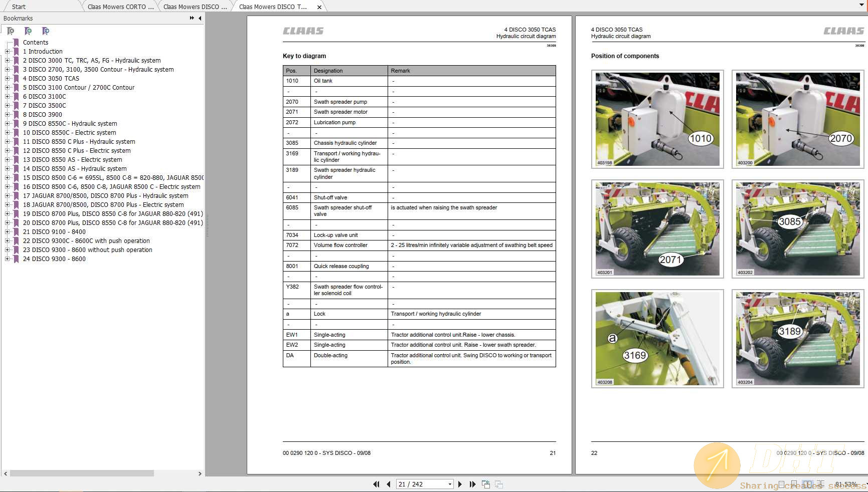Click the 'Lock-up valve unit' table cell
This screenshot has width=868, height=492.
(x=349, y=235)
